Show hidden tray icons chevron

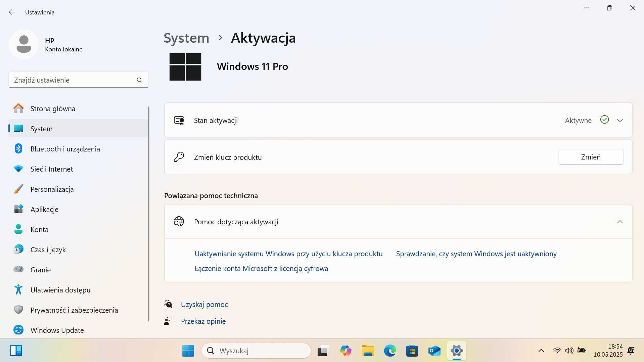pos(541,351)
